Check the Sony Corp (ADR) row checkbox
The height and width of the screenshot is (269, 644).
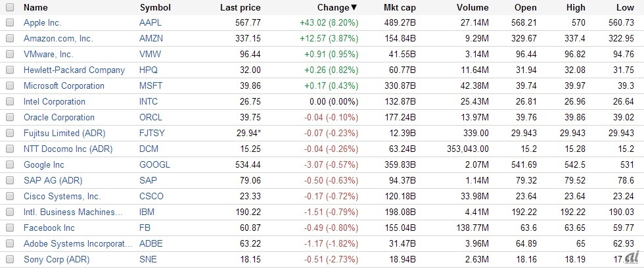pyautogui.click(x=9, y=260)
